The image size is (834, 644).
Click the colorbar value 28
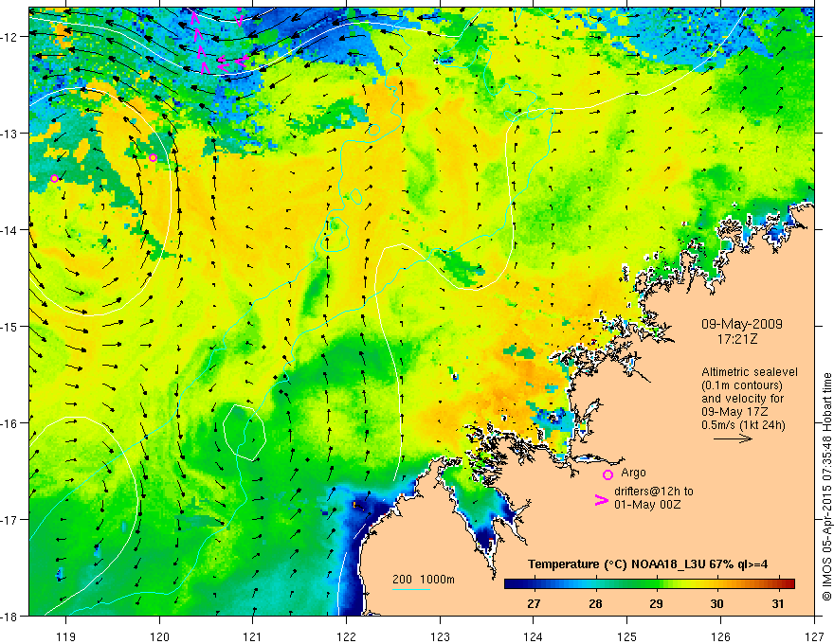tap(595, 604)
